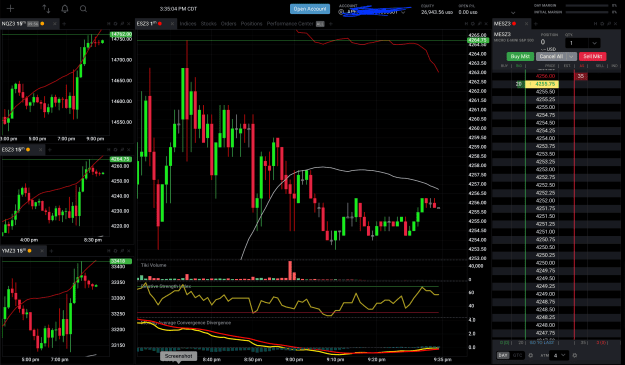This screenshot has height=365, width=625.
Task: Expand dropdown chevron right of open P/L
Action: (x=513, y=13)
